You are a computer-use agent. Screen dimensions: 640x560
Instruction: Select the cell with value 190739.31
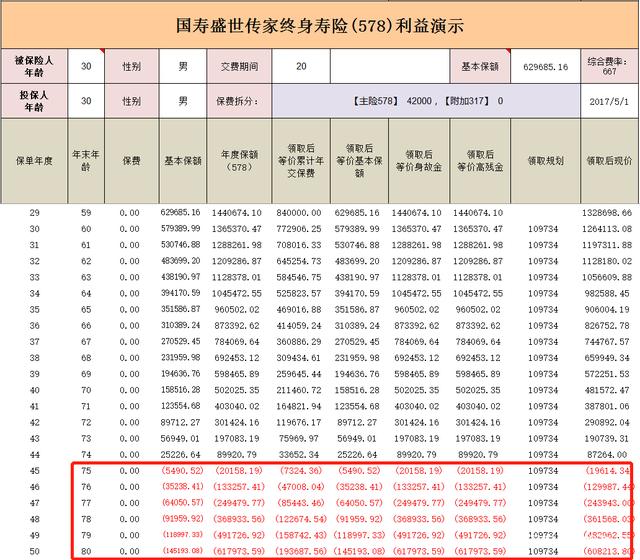[607, 439]
